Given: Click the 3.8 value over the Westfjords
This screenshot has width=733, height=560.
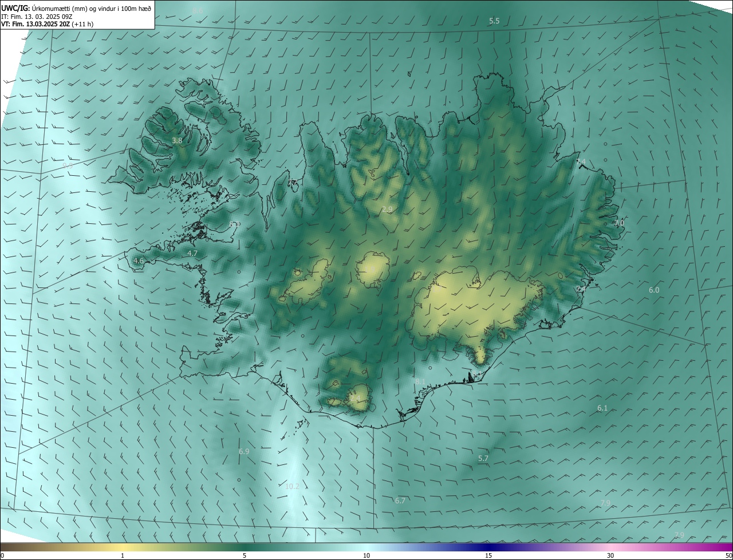Looking at the screenshot, I should tap(177, 140).
